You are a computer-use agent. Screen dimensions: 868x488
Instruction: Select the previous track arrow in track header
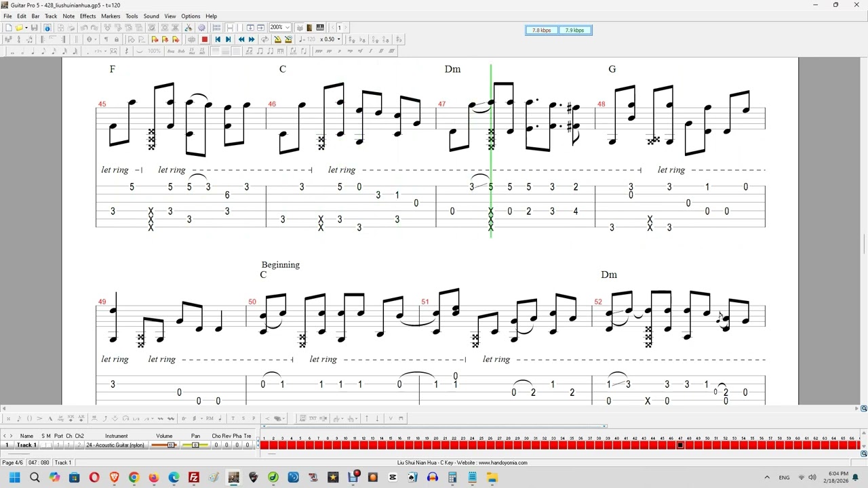(4, 436)
